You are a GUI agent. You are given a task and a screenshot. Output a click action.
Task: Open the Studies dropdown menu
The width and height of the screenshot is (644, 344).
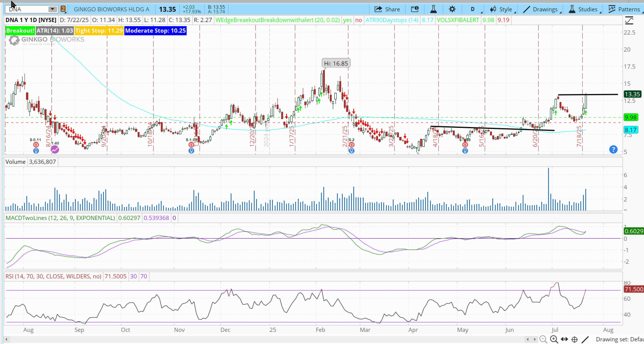[585, 9]
